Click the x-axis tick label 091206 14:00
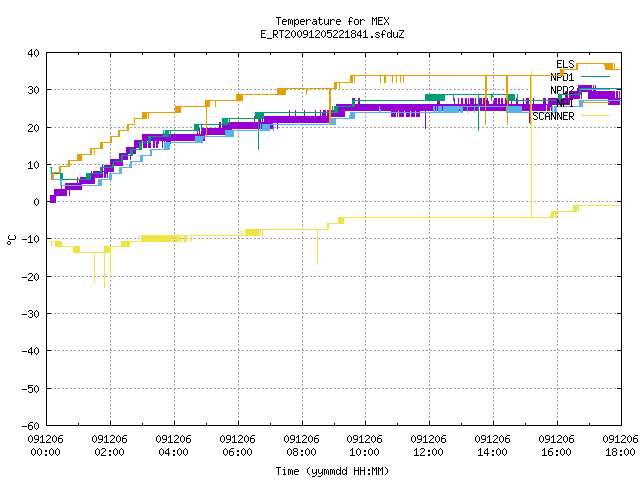Image resolution: width=640 pixels, height=480 pixels. [493, 446]
